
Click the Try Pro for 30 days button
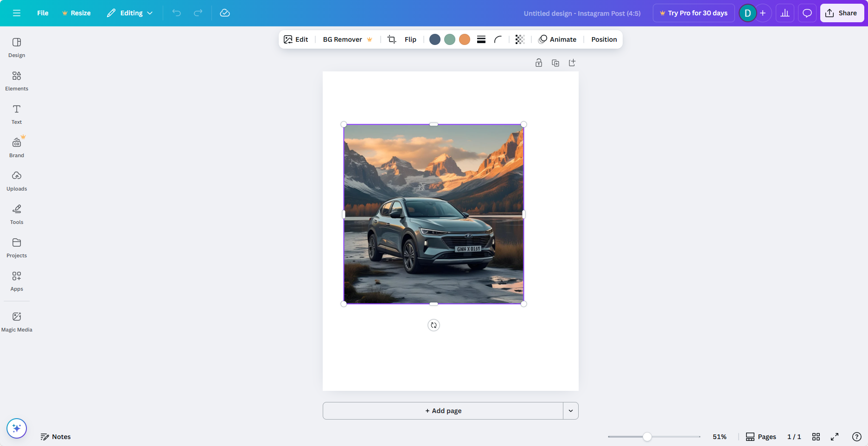(693, 13)
